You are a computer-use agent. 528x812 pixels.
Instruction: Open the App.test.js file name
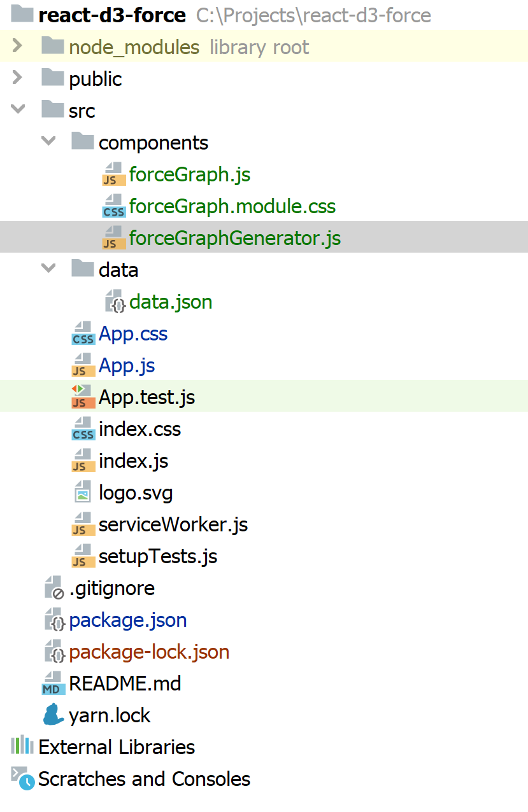click(x=146, y=397)
